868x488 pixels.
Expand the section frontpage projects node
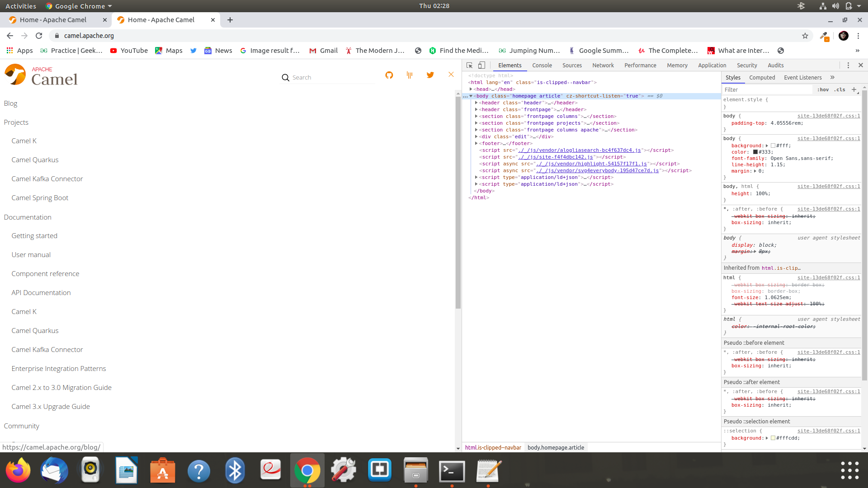tap(476, 123)
